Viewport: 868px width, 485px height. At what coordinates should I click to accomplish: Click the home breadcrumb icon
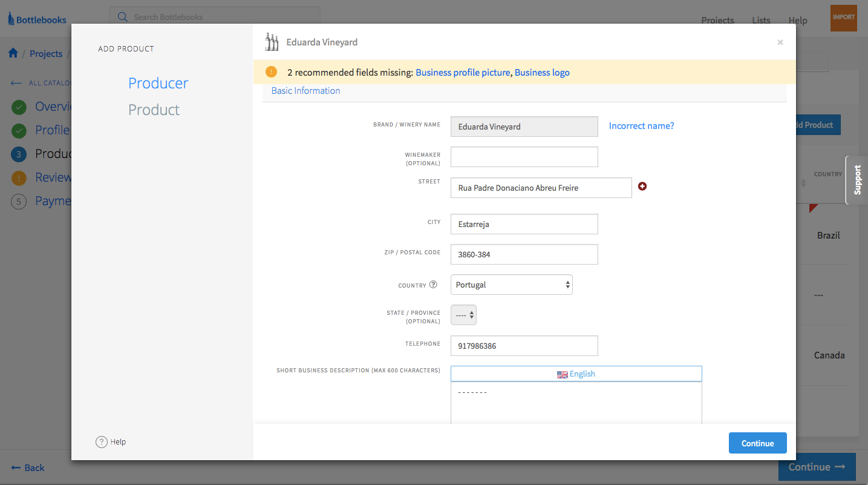13,53
